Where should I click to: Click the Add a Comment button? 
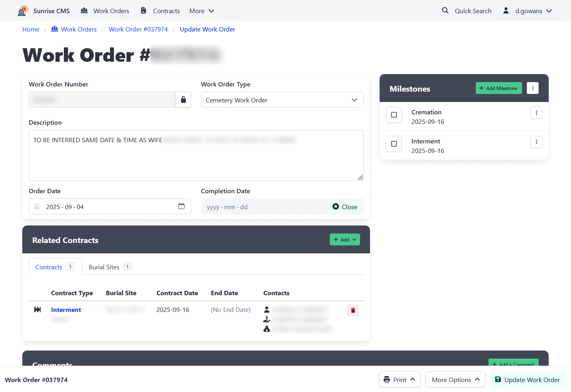point(514,363)
